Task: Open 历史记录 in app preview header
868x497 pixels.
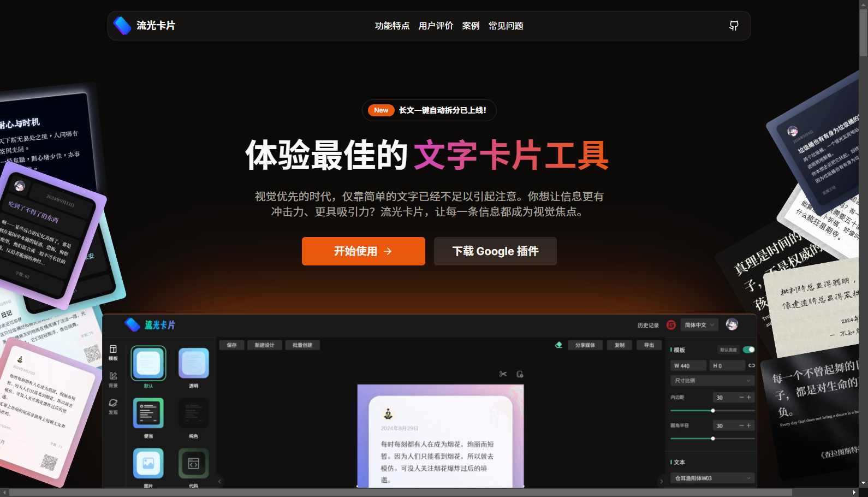Action: (x=648, y=325)
